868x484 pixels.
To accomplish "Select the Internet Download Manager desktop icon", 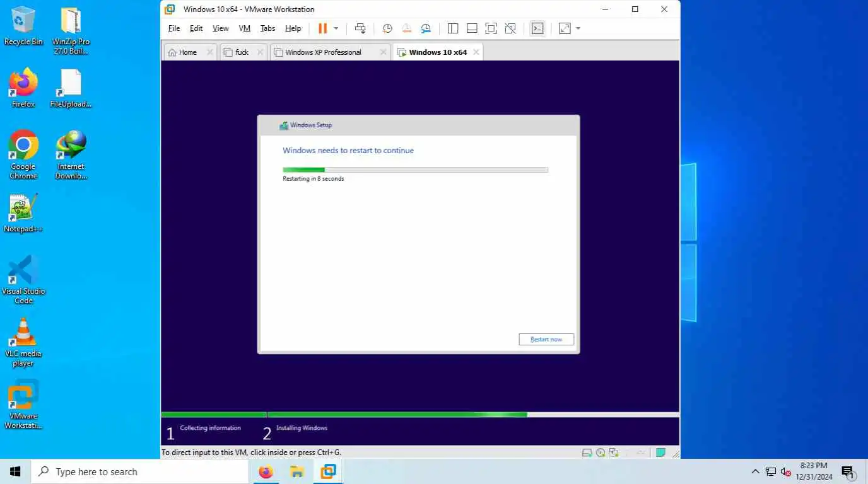I will [x=71, y=154].
